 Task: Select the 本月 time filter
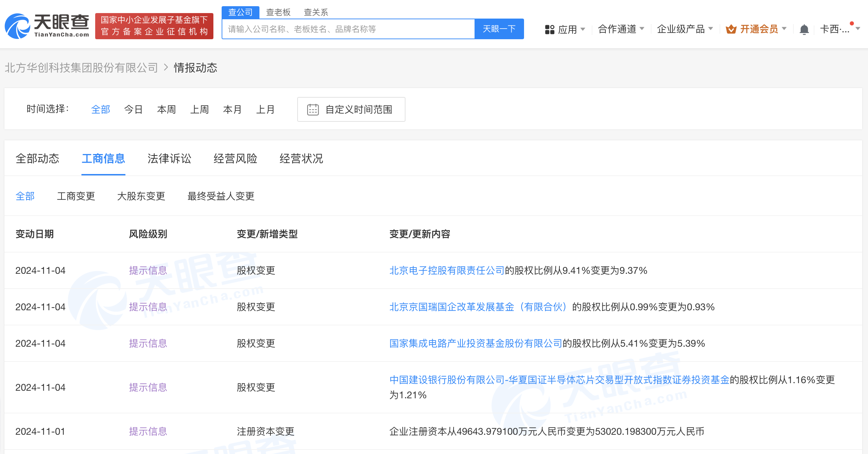point(232,110)
